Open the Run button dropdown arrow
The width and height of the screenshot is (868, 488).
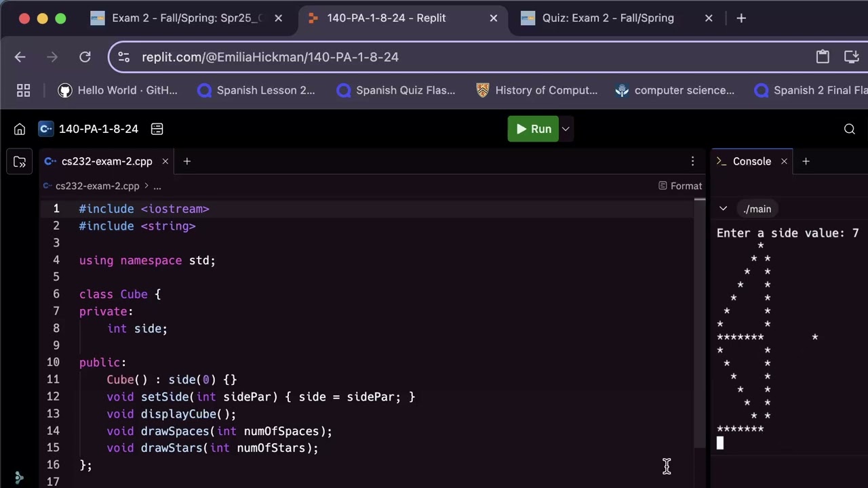[x=566, y=129]
